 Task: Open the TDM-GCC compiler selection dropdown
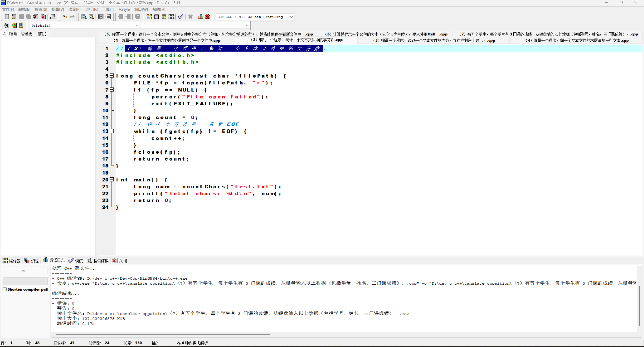(x=291, y=17)
